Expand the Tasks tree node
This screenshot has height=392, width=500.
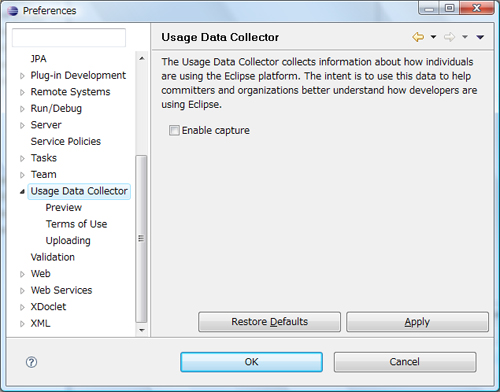coord(22,159)
